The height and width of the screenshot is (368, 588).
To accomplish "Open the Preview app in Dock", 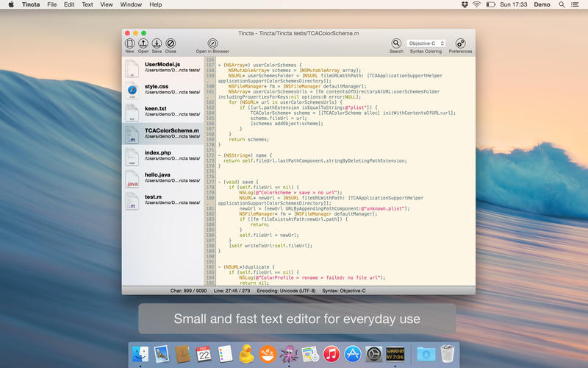I will coord(310,354).
